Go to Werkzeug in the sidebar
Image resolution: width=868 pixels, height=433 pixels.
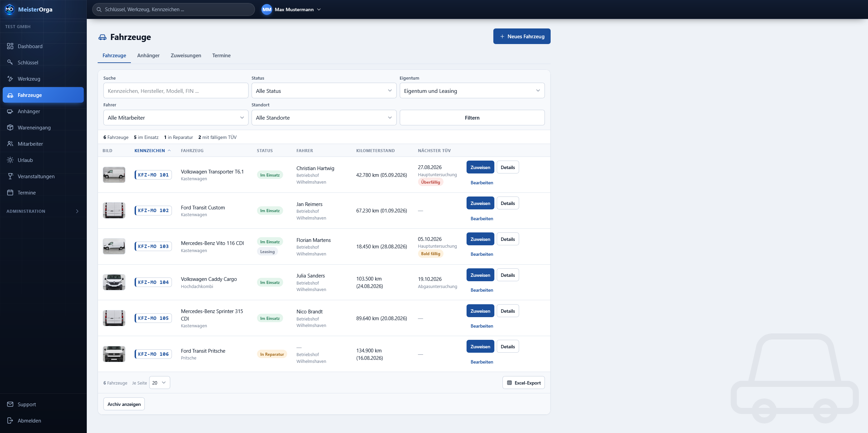click(43, 79)
